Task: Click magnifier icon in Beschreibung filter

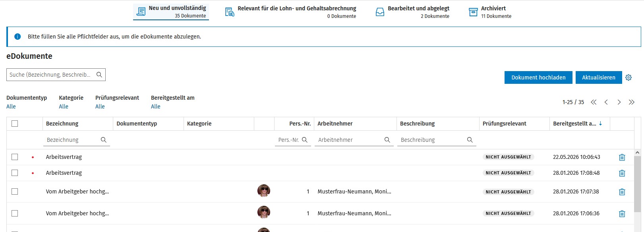Action: pos(470,140)
